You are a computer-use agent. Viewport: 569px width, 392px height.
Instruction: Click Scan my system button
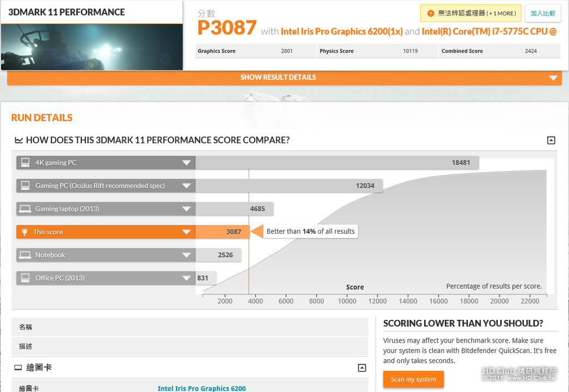(413, 379)
